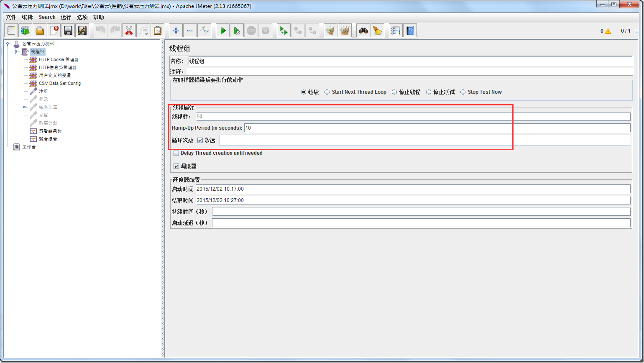Click the 名称 input field

[x=410, y=61]
